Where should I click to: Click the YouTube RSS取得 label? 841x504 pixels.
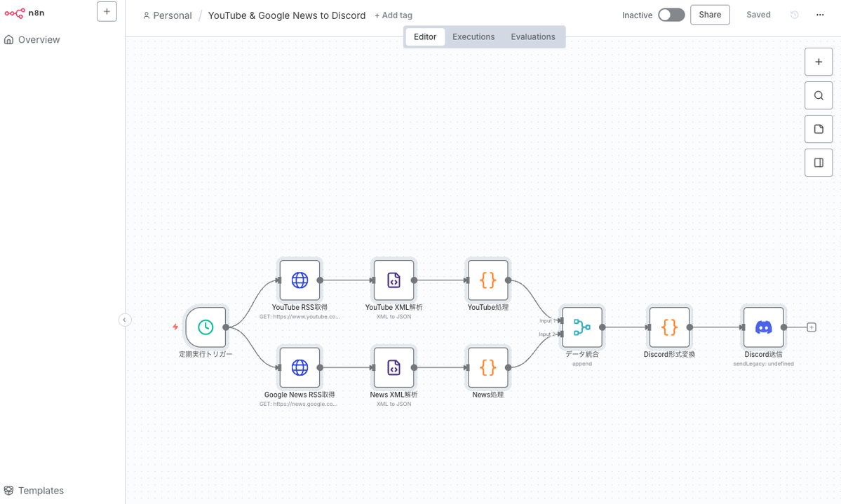300,307
